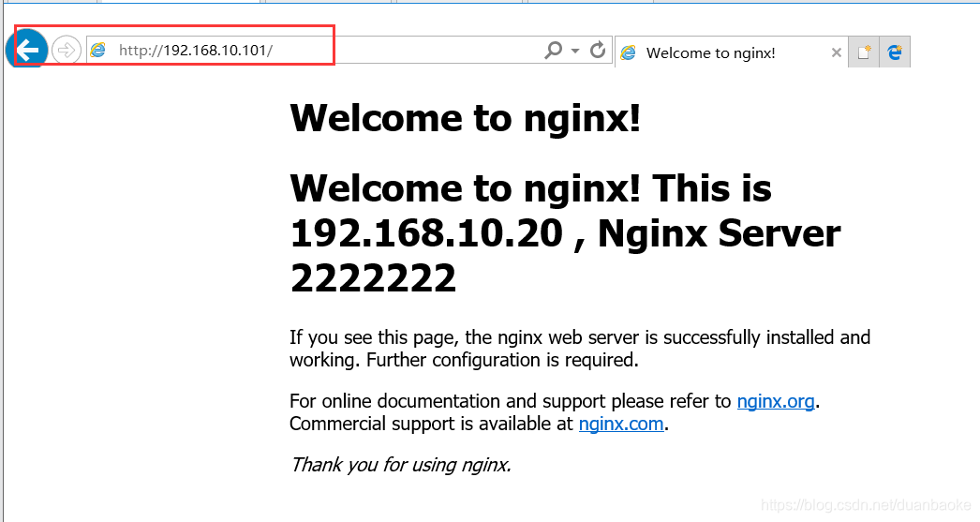980x522 pixels.
Task: Click the Thank you for using nginx. text
Action: click(401, 465)
